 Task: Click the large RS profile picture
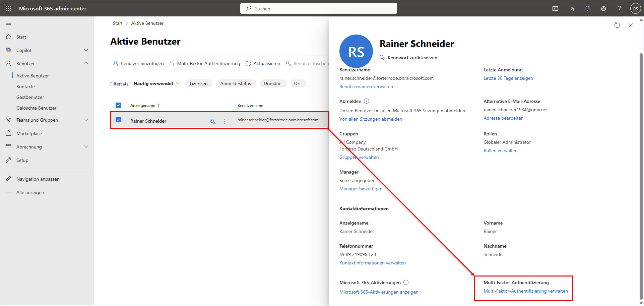pyautogui.click(x=356, y=51)
